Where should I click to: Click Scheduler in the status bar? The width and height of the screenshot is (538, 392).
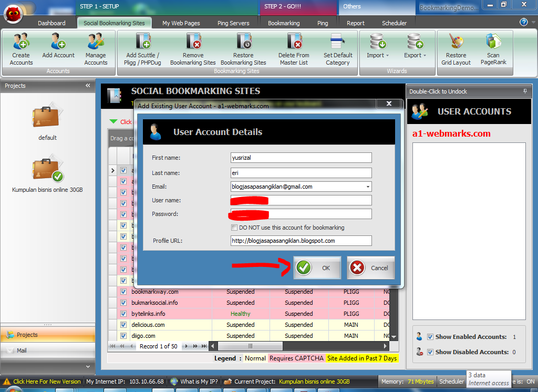(451, 381)
